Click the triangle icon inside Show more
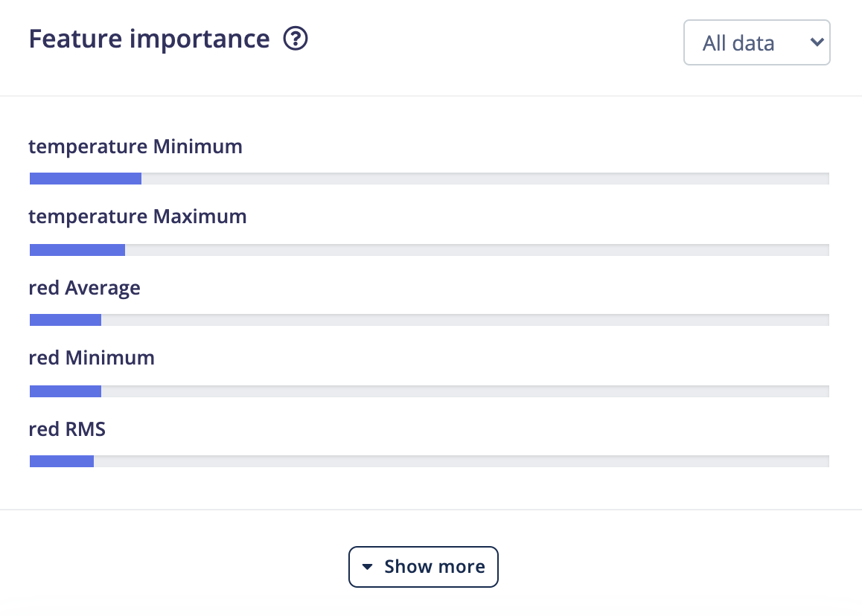 (367, 567)
